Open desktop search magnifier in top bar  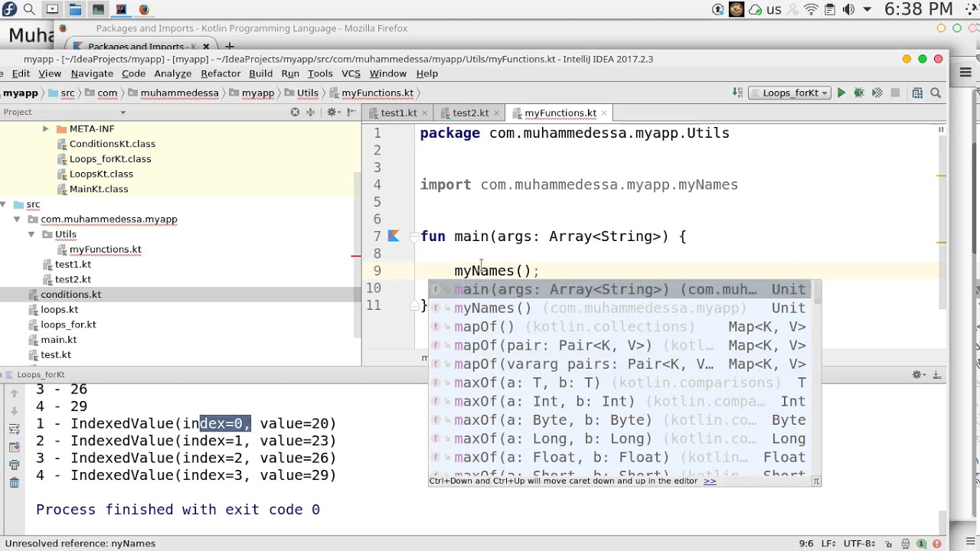[x=29, y=9]
